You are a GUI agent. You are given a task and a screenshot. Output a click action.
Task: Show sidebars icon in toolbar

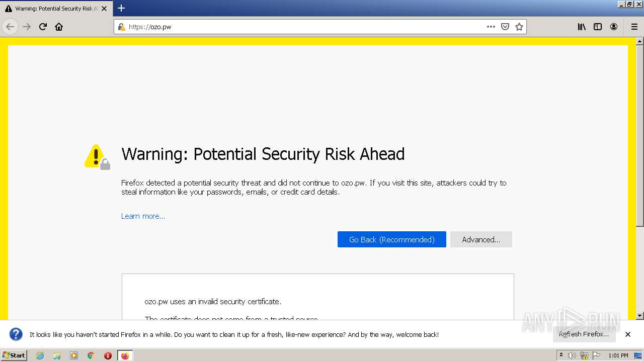pyautogui.click(x=598, y=27)
